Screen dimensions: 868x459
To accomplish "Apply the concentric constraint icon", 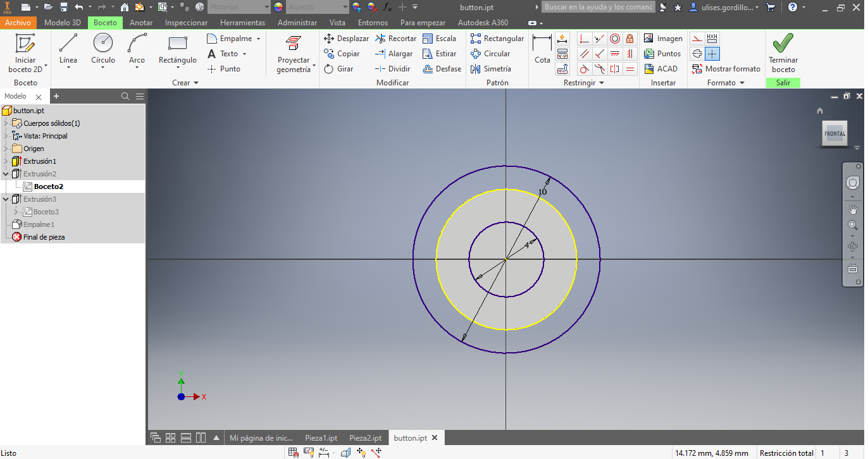I will pyautogui.click(x=614, y=39).
